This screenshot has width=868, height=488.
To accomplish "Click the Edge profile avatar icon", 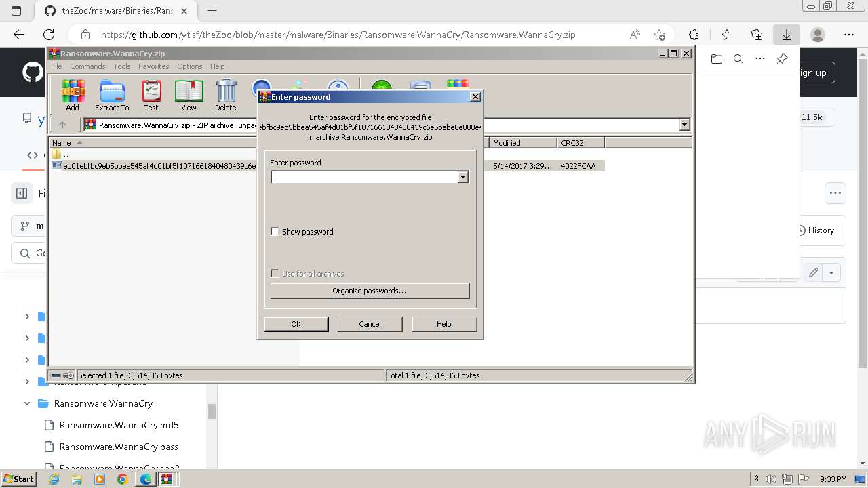I will coord(818,35).
